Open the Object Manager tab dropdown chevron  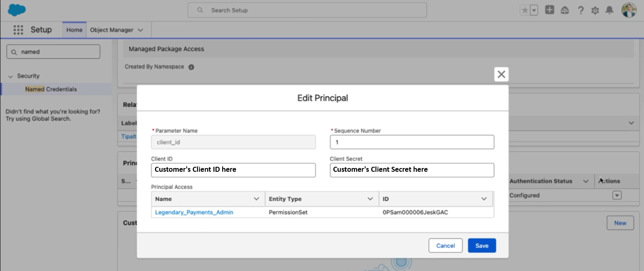140,30
